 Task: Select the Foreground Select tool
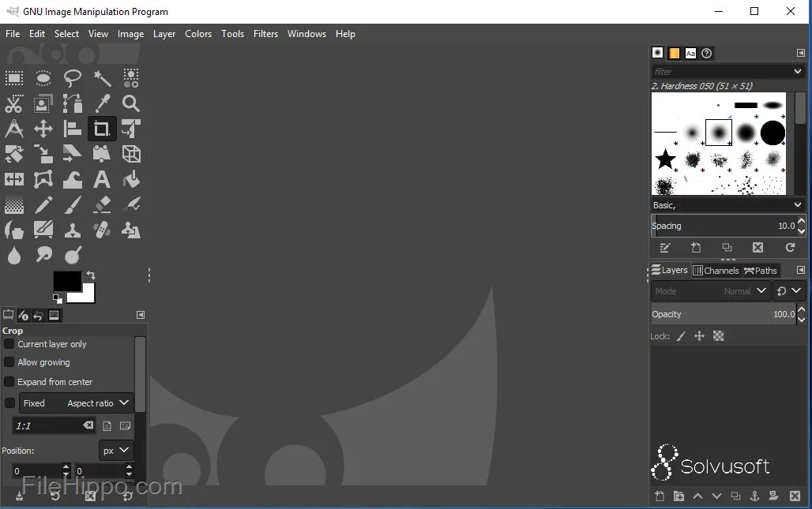(43, 103)
